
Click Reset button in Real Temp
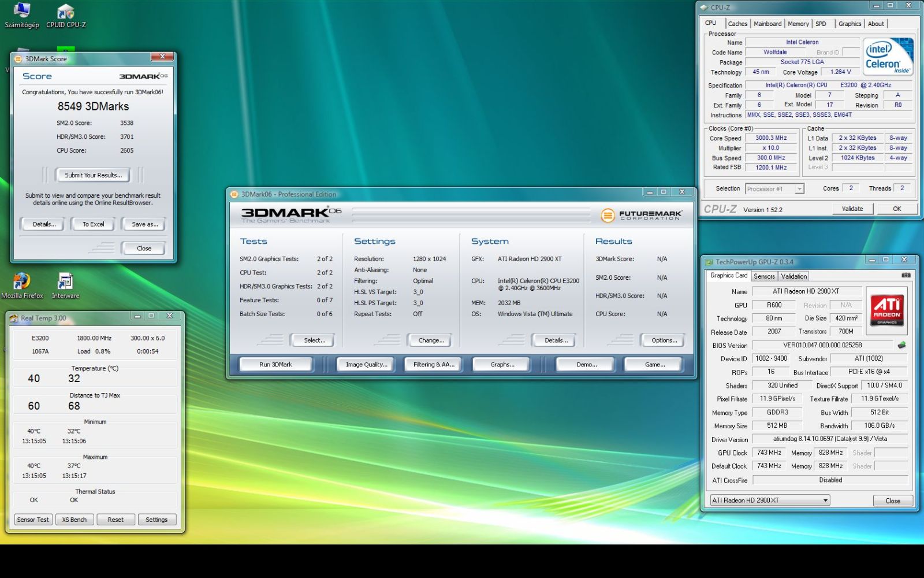(x=115, y=520)
